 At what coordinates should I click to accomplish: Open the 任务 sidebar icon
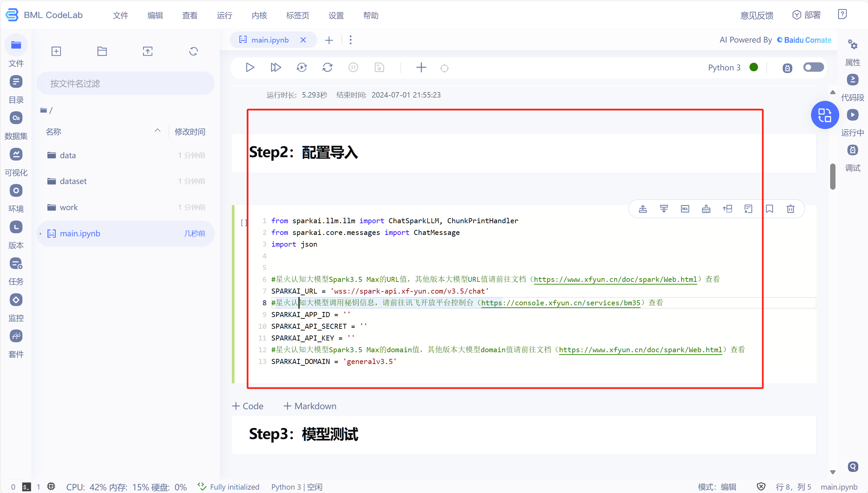tap(16, 263)
